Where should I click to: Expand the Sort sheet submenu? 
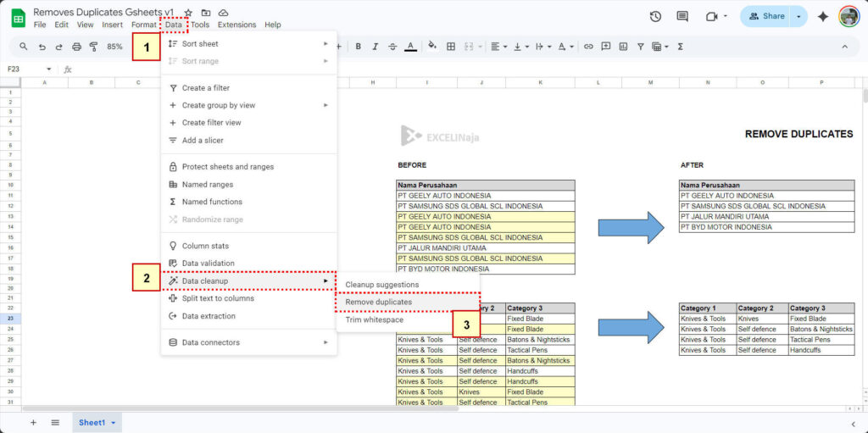tap(248, 44)
